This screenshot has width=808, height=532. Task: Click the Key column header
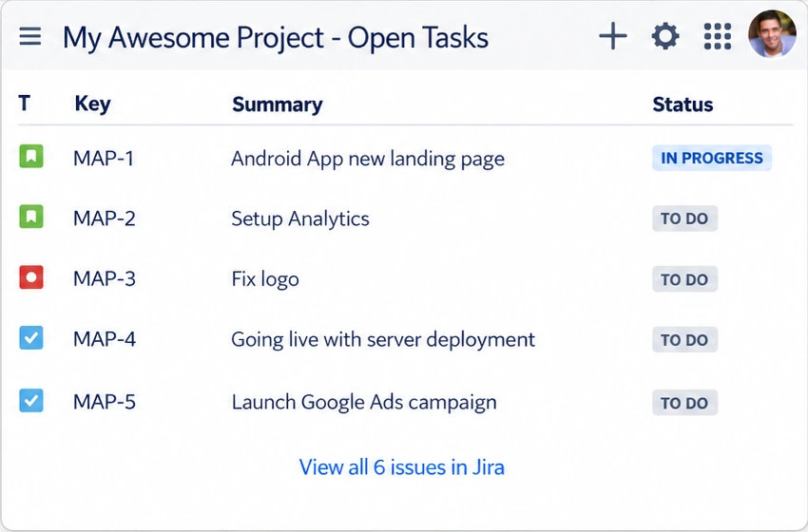click(x=93, y=104)
